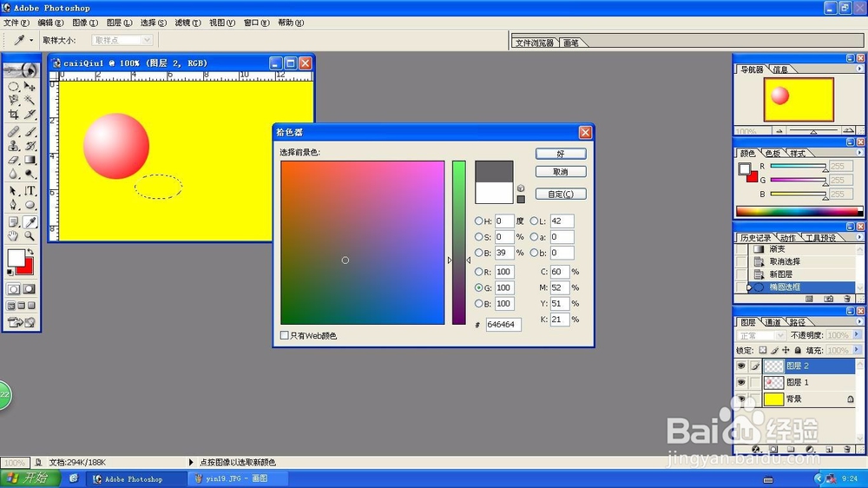Select the R red radio button

click(479, 272)
